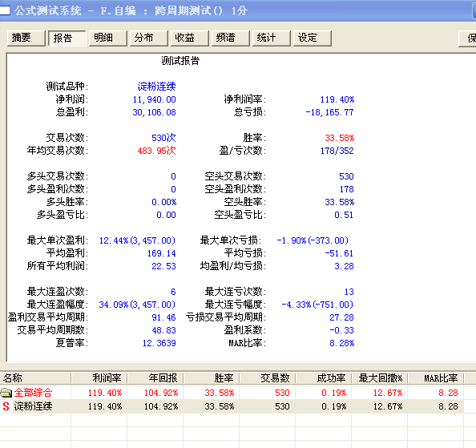The height and width of the screenshot is (448, 476).
Task: Click the window icon in title bar
Action: tap(5, 10)
